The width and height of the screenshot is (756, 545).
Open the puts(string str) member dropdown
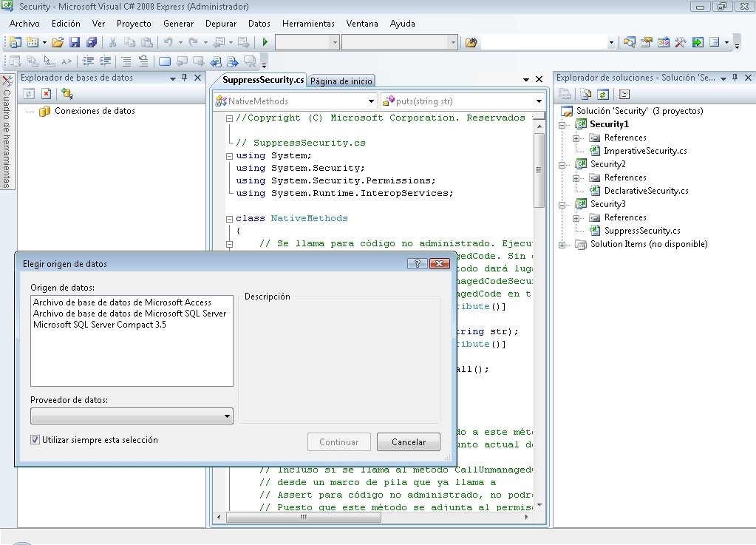click(x=539, y=101)
